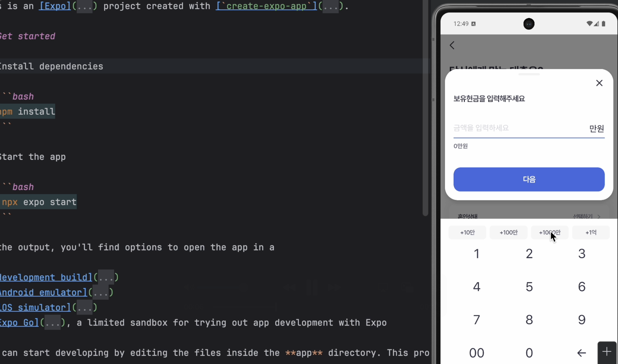The image size is (618, 364).
Task: Click the plus icon at bottom right
Action: 607,352
